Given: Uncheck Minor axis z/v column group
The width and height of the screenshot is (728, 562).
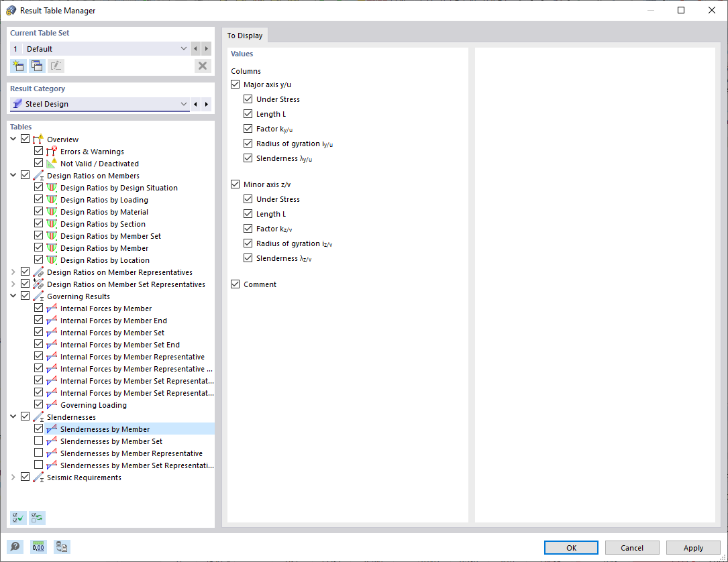Looking at the screenshot, I should tap(236, 184).
